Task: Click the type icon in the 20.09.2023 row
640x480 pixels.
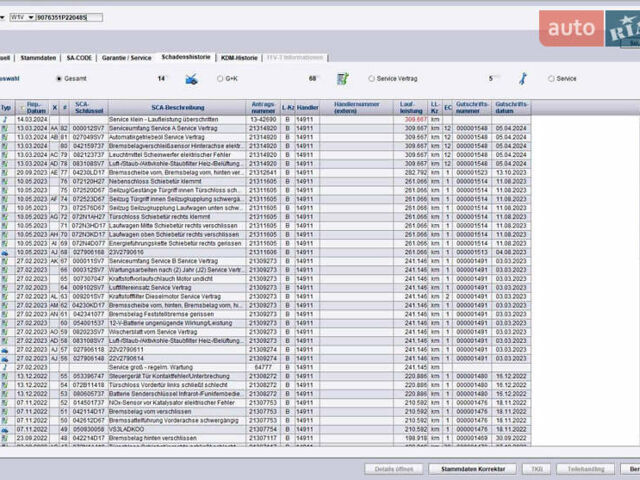Action: point(6,172)
